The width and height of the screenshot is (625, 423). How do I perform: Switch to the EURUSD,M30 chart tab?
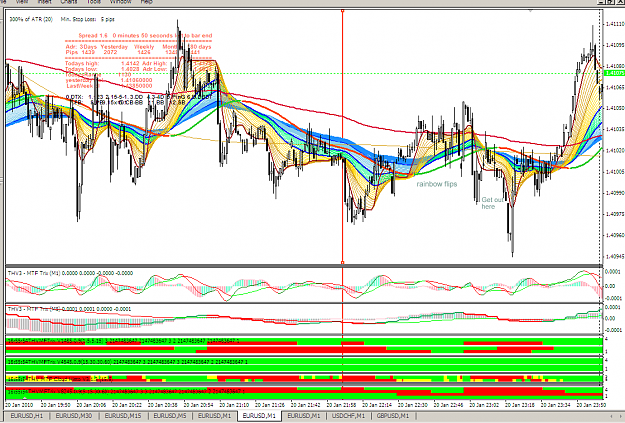[x=74, y=416]
